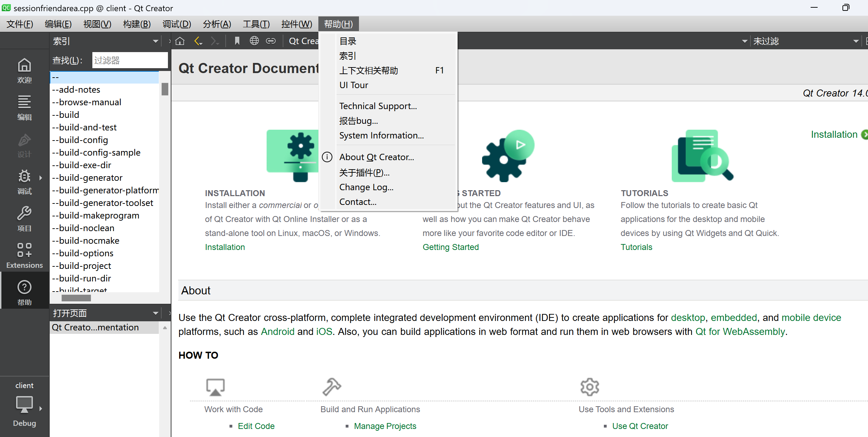Follow the green Installation link under INSTALLATION
868x437 pixels.
225,247
